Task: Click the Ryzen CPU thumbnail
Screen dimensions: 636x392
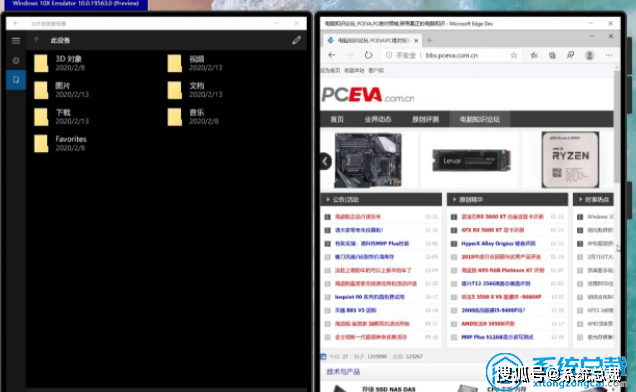Action: (570, 159)
